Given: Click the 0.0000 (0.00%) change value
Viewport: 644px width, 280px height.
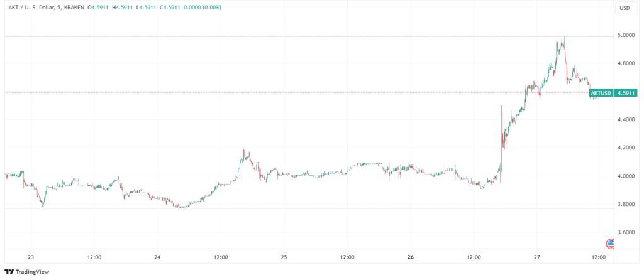Looking at the screenshot, I should (203, 7).
